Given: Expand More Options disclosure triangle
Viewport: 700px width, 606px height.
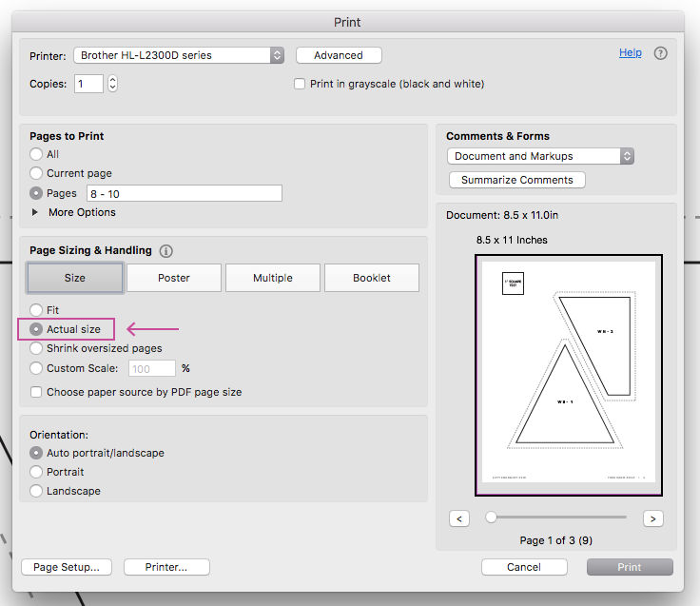Looking at the screenshot, I should pyautogui.click(x=35, y=212).
